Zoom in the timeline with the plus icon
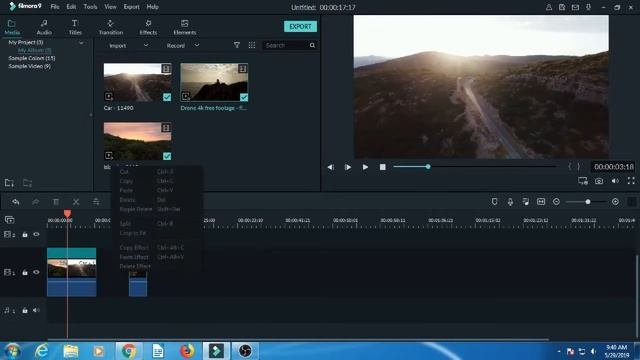The width and height of the screenshot is (640, 360). [x=615, y=202]
